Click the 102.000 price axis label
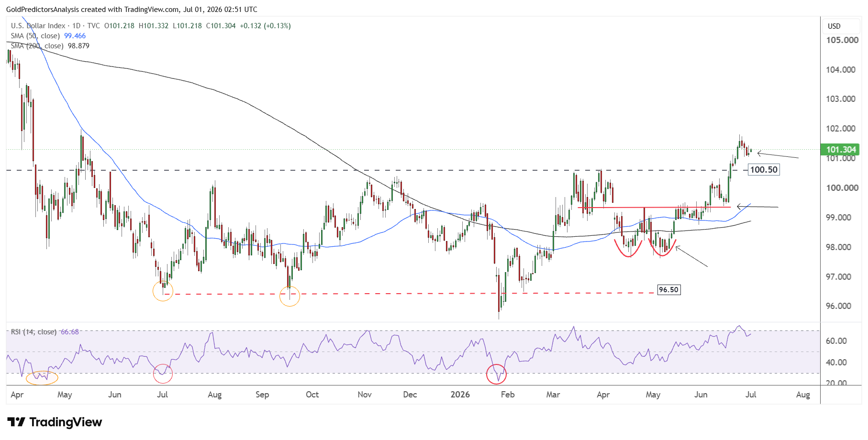 (840, 129)
